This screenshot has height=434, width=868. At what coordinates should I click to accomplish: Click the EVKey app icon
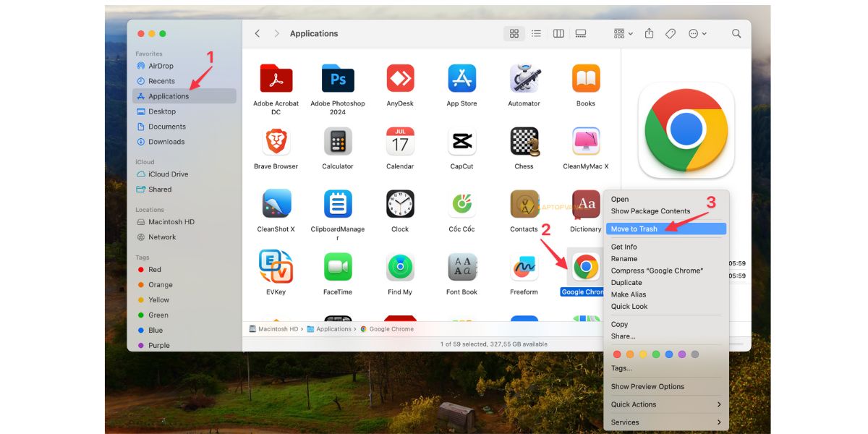[x=276, y=267]
